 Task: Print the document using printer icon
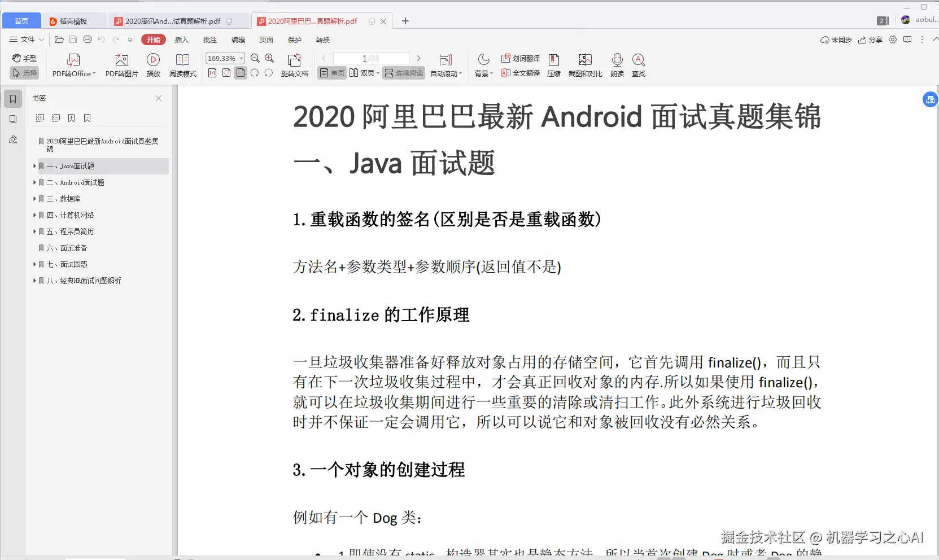pyautogui.click(x=87, y=40)
